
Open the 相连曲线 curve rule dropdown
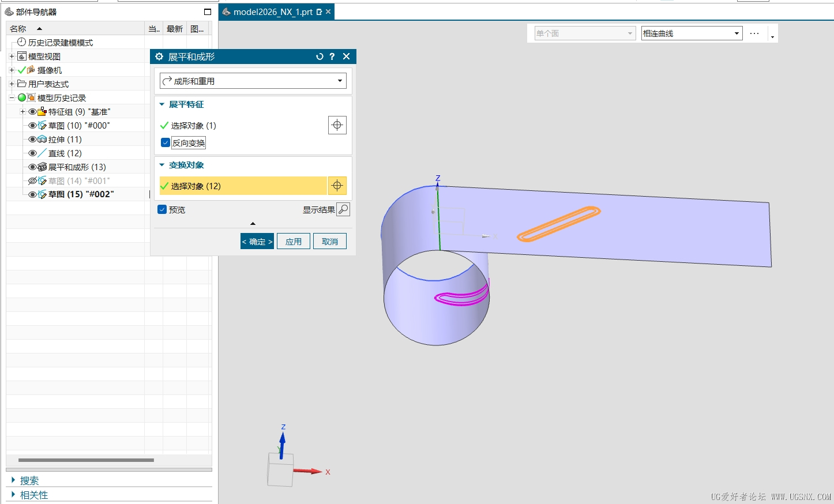click(692, 33)
